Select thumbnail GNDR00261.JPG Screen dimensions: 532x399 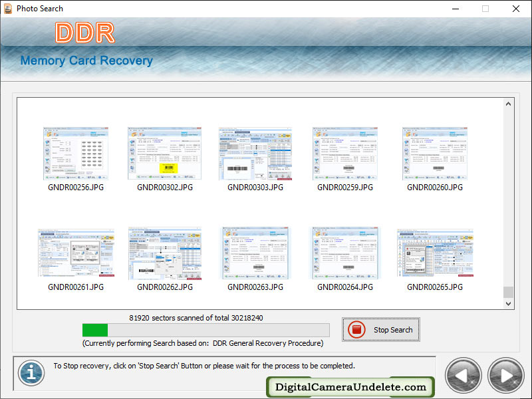tap(76, 253)
